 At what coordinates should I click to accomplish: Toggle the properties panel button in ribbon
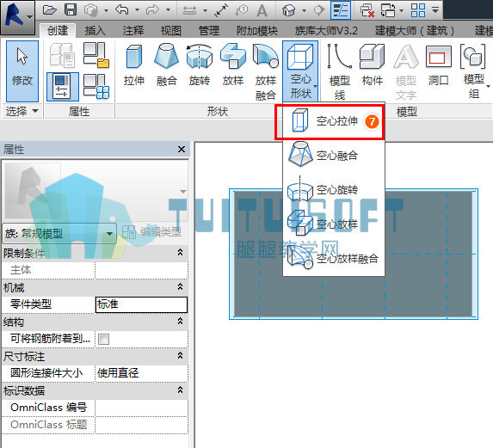click(62, 87)
